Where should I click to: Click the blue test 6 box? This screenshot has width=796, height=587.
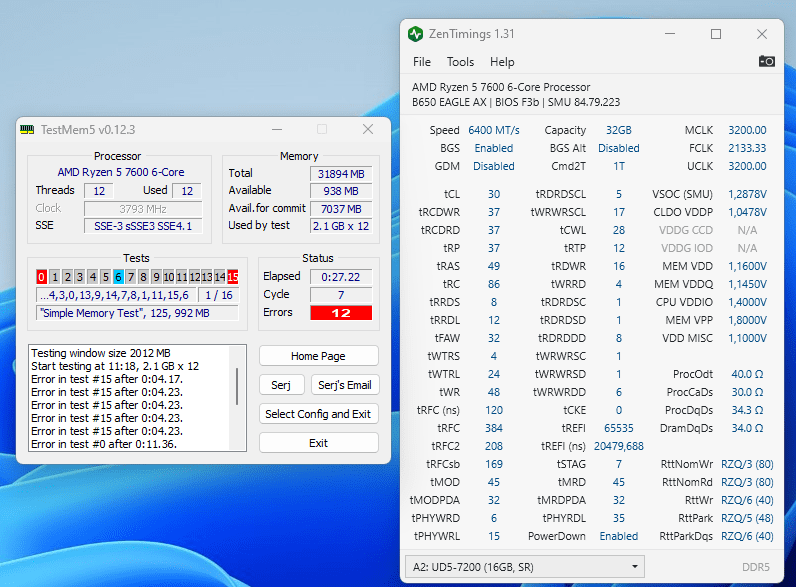click(x=118, y=277)
